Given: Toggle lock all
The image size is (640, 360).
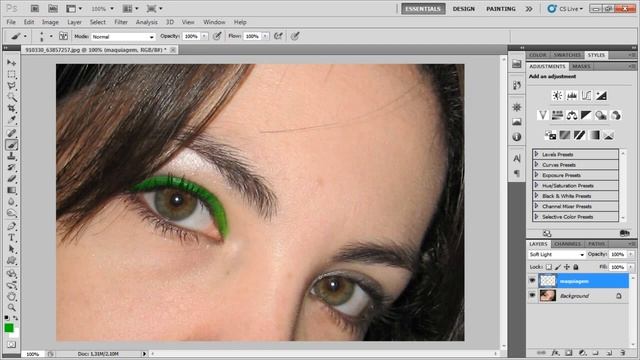Looking at the screenshot, I should click(x=576, y=267).
